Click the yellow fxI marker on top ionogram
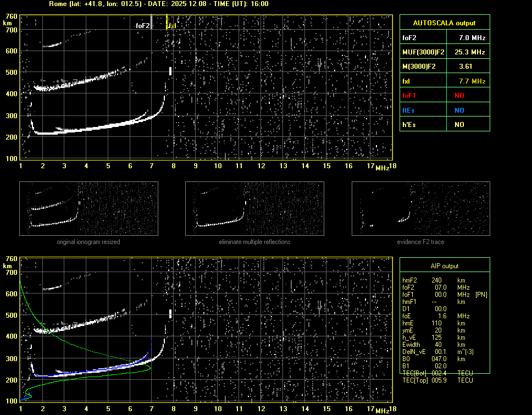The image size is (532, 415). coord(167,23)
